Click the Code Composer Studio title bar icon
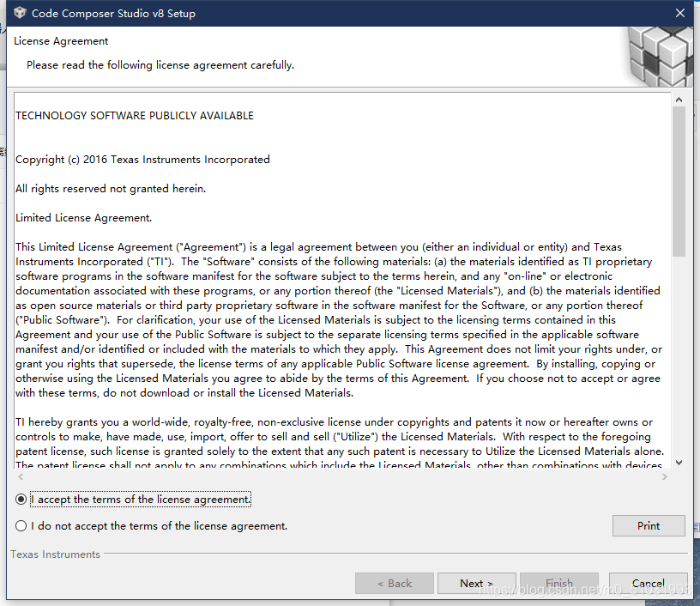The width and height of the screenshot is (700, 606). pyautogui.click(x=19, y=13)
